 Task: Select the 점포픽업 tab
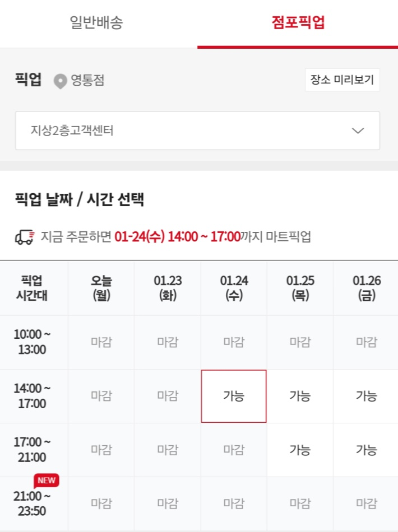pos(297,23)
